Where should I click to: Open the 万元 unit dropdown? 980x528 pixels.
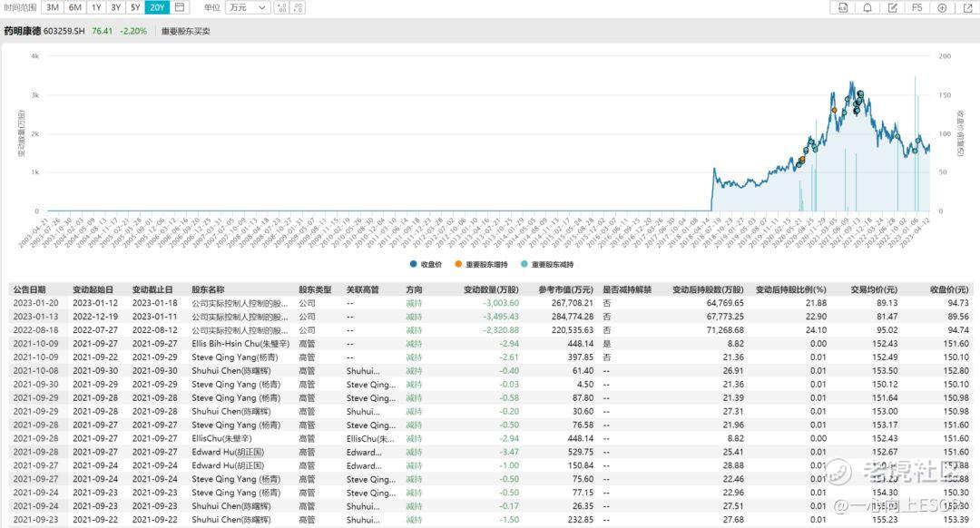(248, 7)
